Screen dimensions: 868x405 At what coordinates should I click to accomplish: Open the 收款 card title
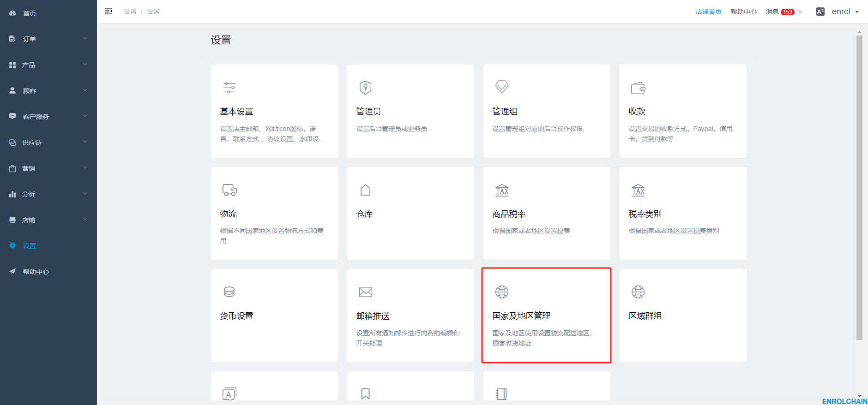pyautogui.click(x=637, y=112)
